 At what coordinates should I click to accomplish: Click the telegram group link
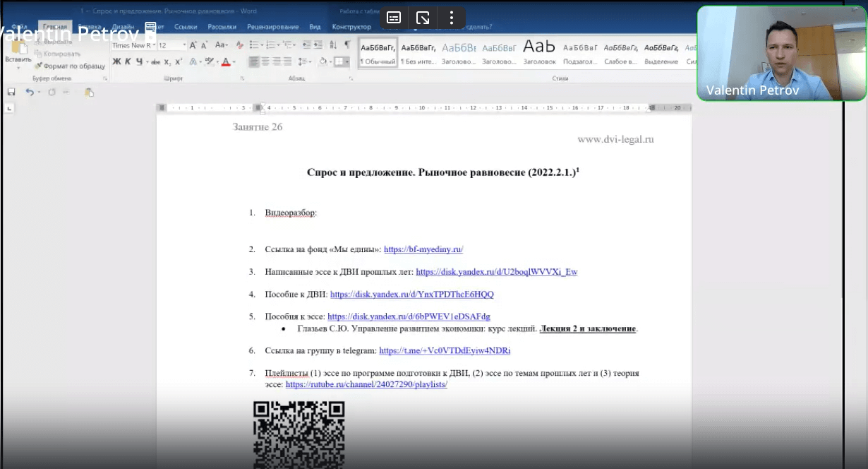[445, 350]
